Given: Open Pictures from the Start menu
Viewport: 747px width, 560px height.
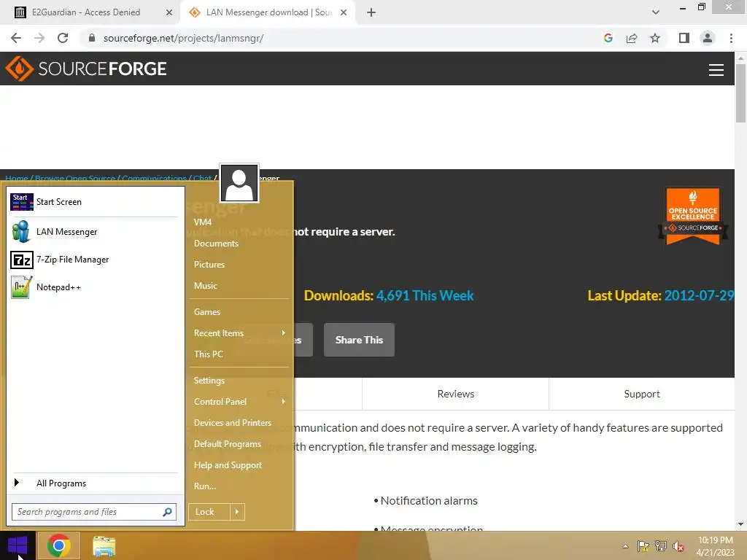Looking at the screenshot, I should pos(209,264).
